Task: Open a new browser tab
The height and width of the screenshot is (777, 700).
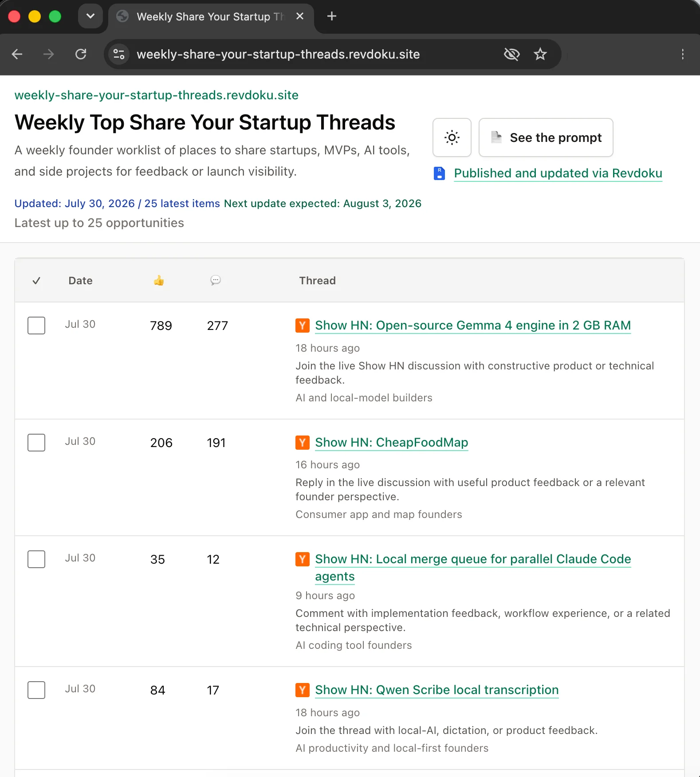Action: [x=331, y=16]
